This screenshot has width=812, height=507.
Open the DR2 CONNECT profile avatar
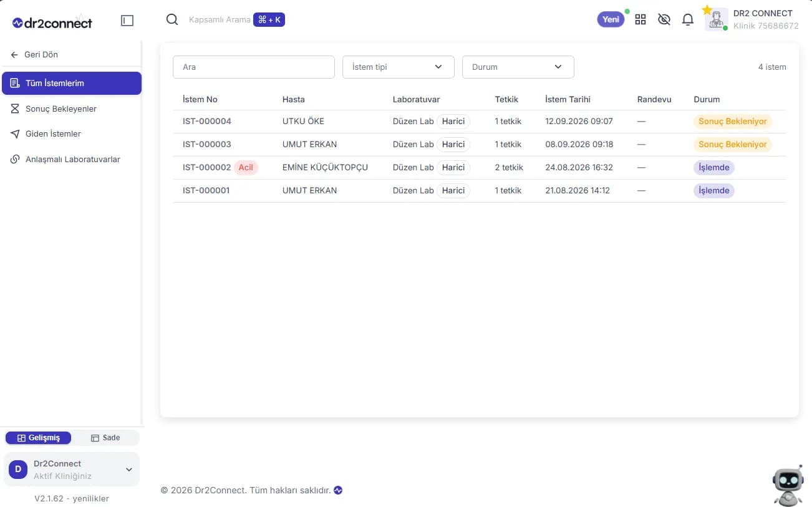coord(717,19)
